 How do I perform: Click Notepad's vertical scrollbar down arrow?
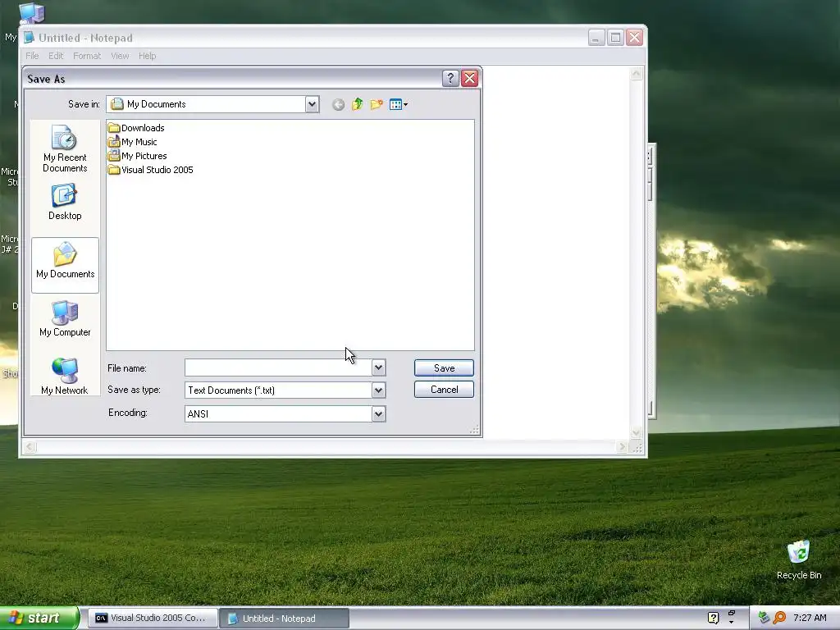636,433
